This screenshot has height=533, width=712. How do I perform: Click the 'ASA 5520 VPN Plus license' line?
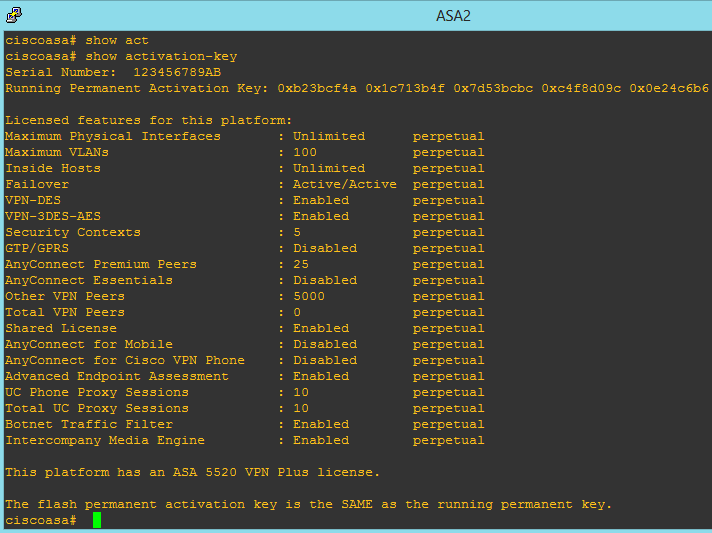click(x=193, y=472)
